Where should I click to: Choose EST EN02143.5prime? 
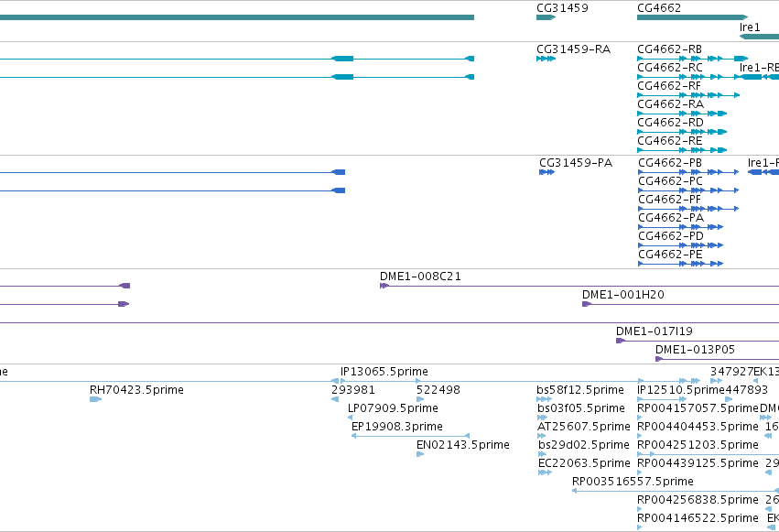click(463, 445)
